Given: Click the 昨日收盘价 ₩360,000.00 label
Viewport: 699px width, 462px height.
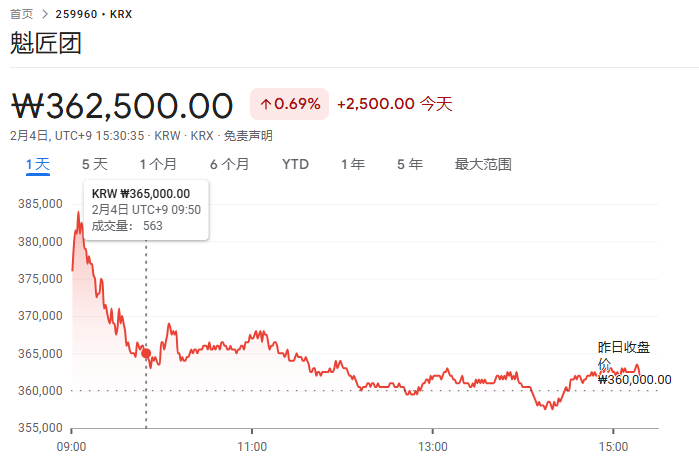Looking at the screenshot, I should click(x=634, y=363).
